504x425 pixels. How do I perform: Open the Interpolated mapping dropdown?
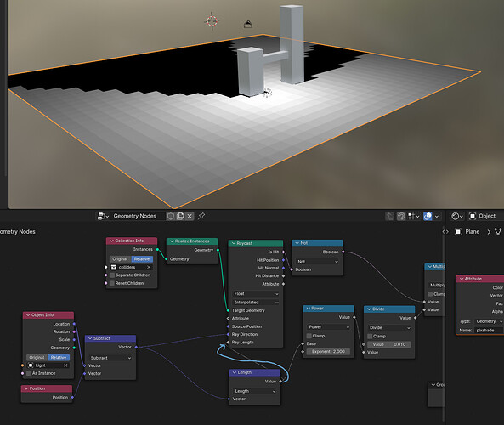256,303
